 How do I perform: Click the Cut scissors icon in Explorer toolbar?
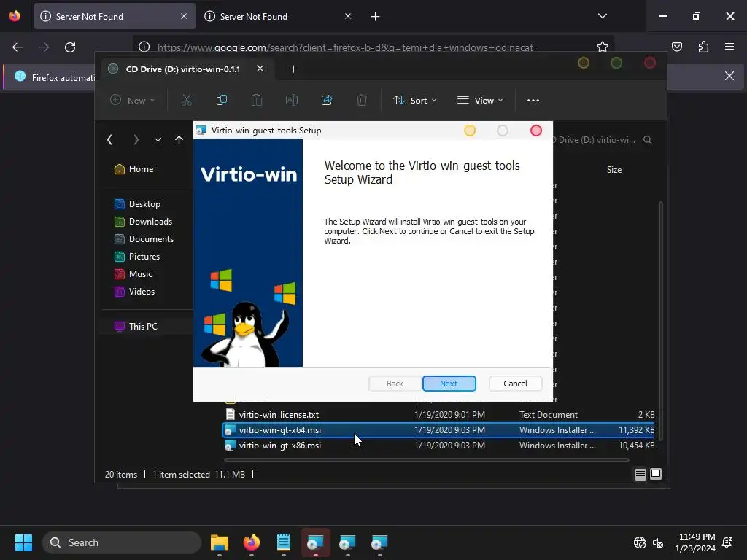pyautogui.click(x=186, y=100)
